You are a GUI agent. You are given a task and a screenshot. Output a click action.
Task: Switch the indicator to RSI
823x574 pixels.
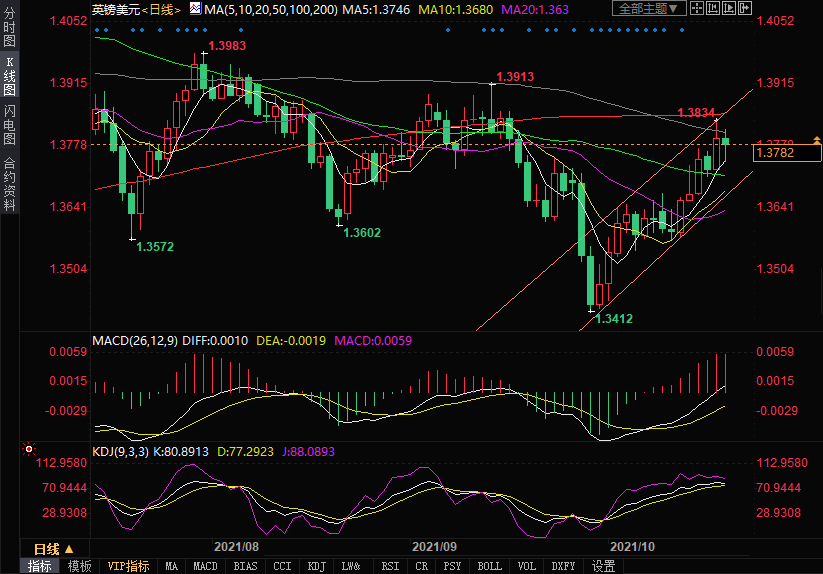pos(390,566)
